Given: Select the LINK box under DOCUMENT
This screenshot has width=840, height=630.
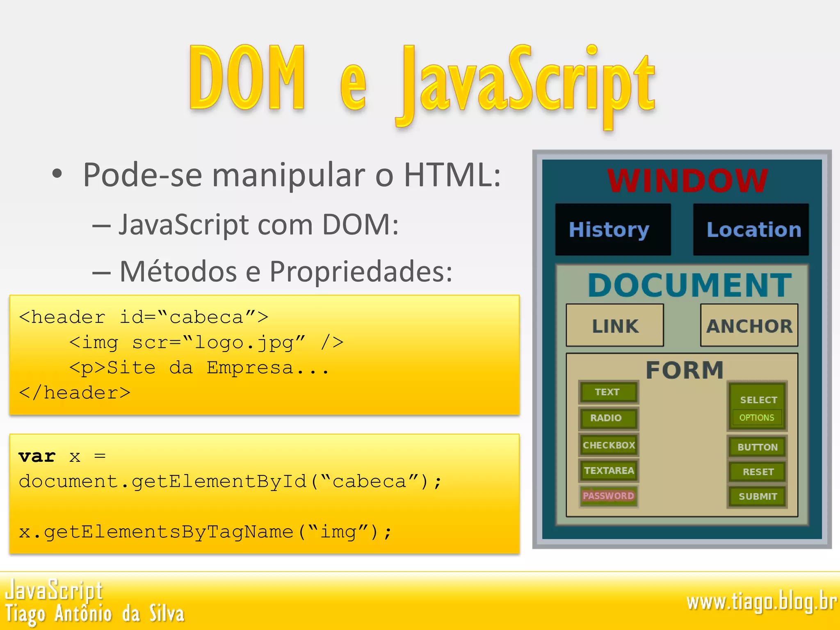Looking at the screenshot, I should pos(615,325).
